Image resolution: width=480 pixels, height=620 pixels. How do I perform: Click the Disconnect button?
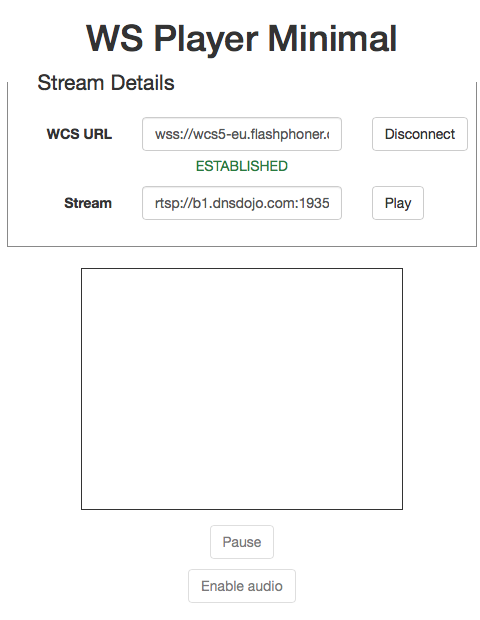(x=420, y=134)
